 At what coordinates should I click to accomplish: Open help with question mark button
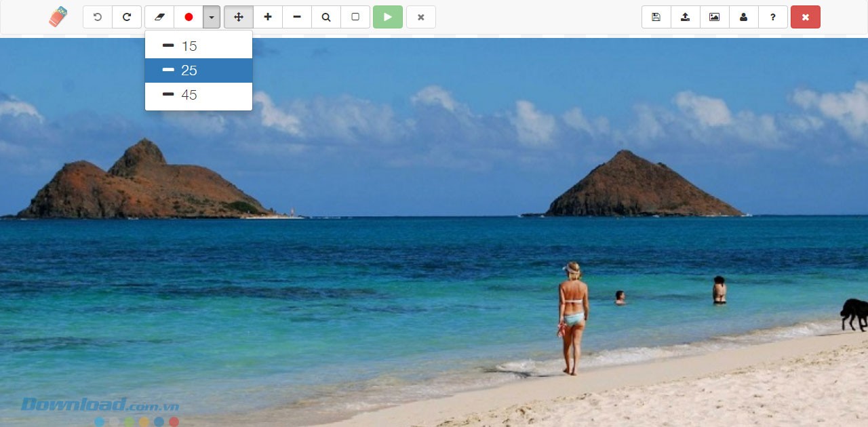click(773, 17)
